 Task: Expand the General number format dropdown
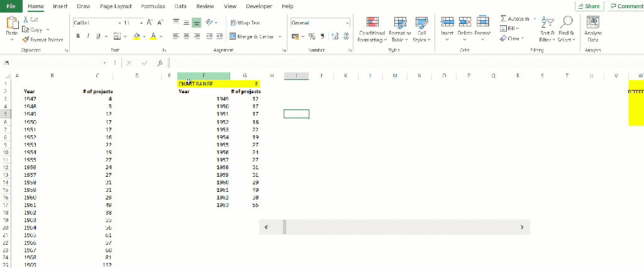click(347, 23)
